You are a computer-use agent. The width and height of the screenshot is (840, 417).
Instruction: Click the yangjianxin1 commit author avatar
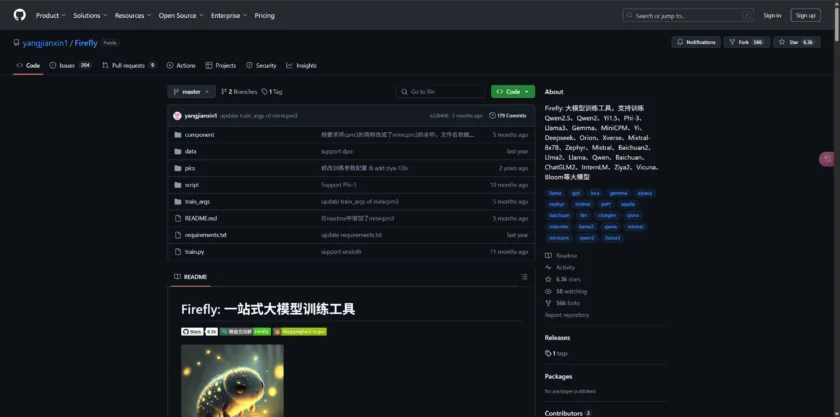pyautogui.click(x=177, y=116)
